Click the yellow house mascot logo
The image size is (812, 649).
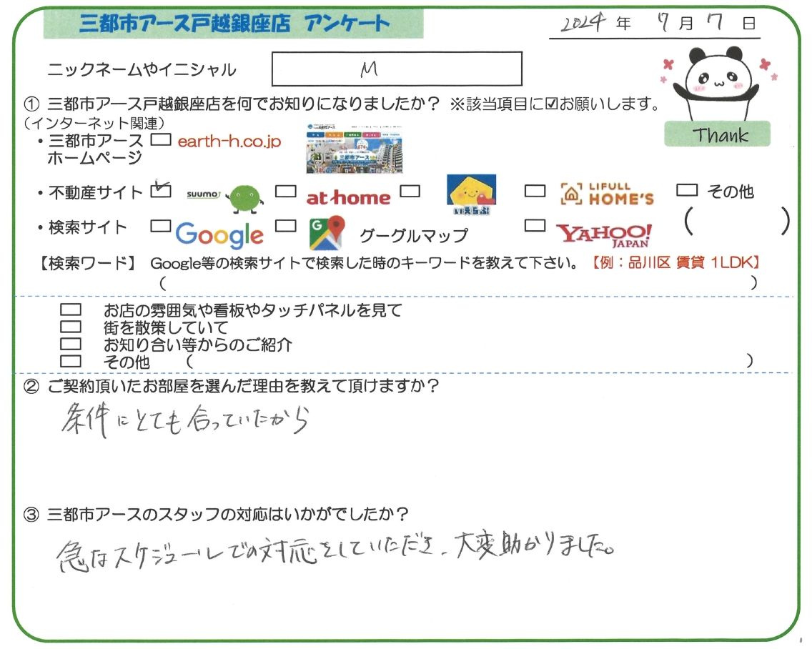[x=471, y=194]
